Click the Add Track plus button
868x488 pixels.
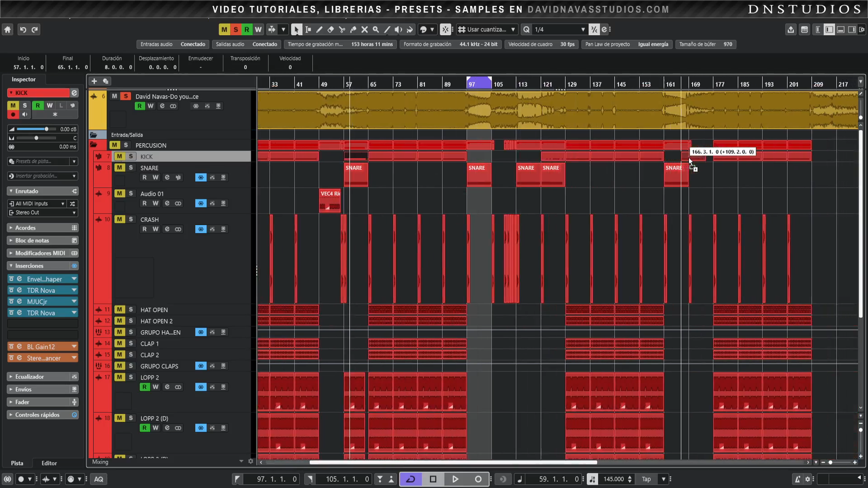pyautogui.click(x=94, y=81)
